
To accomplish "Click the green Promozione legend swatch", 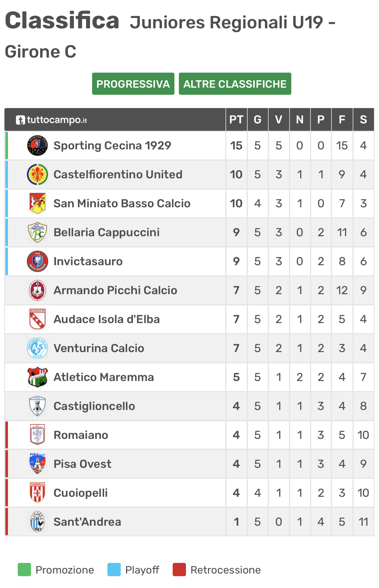I will click(24, 570).
